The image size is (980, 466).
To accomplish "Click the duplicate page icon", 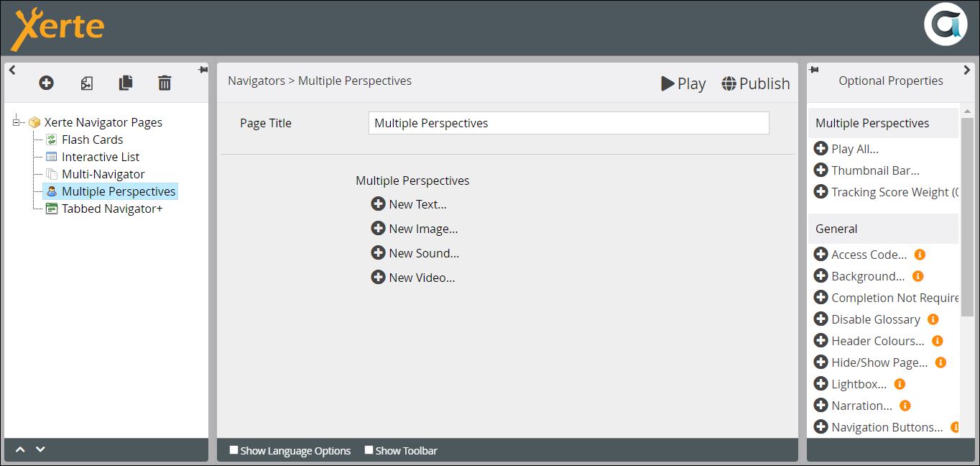I will 126,83.
